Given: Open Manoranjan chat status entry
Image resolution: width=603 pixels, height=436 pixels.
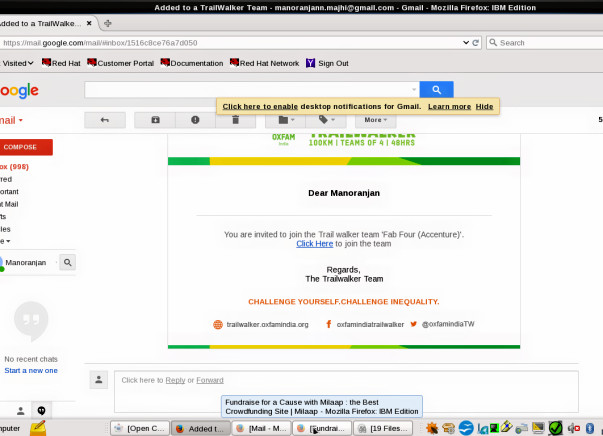Looking at the screenshot, I should pyautogui.click(x=25, y=262).
